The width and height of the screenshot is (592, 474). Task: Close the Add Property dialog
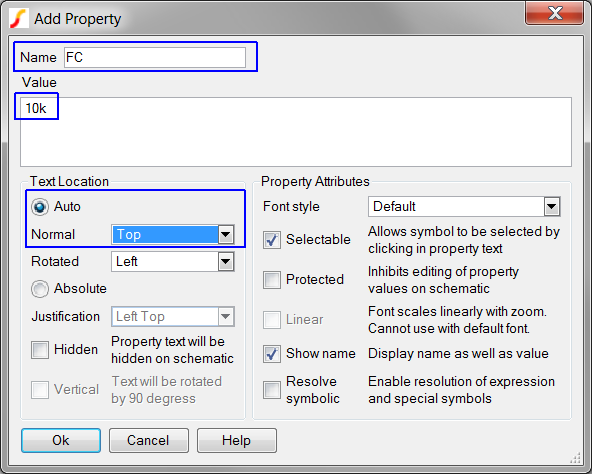tap(554, 14)
